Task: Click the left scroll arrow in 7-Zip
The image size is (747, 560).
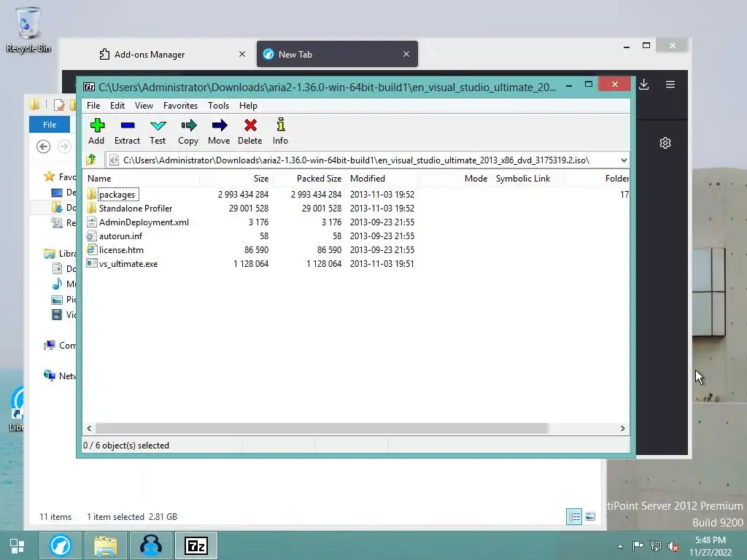Action: pyautogui.click(x=89, y=428)
